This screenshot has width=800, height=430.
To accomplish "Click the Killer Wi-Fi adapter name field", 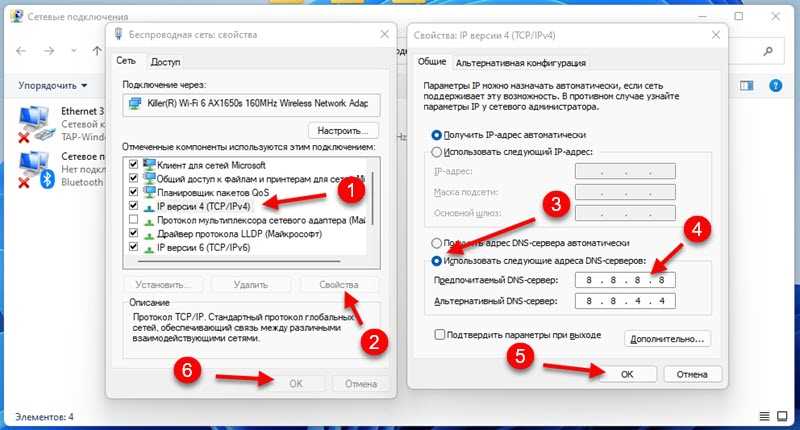I will [x=252, y=104].
